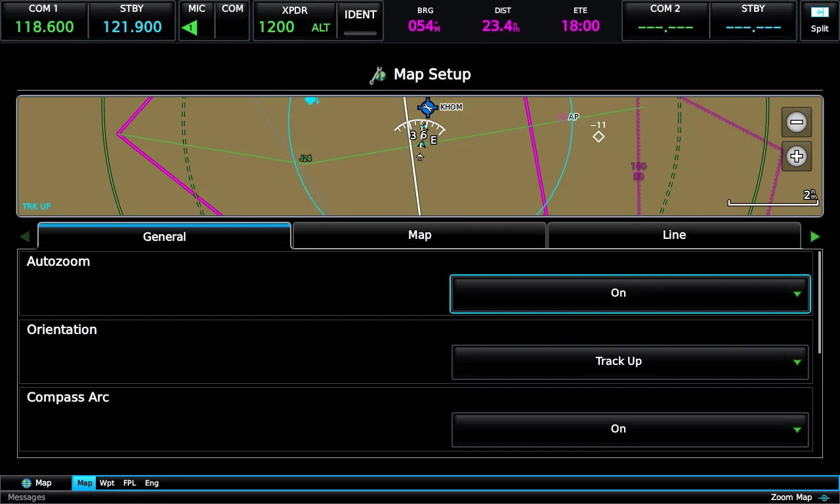
Task: Select the Eng page group
Action: (152, 483)
